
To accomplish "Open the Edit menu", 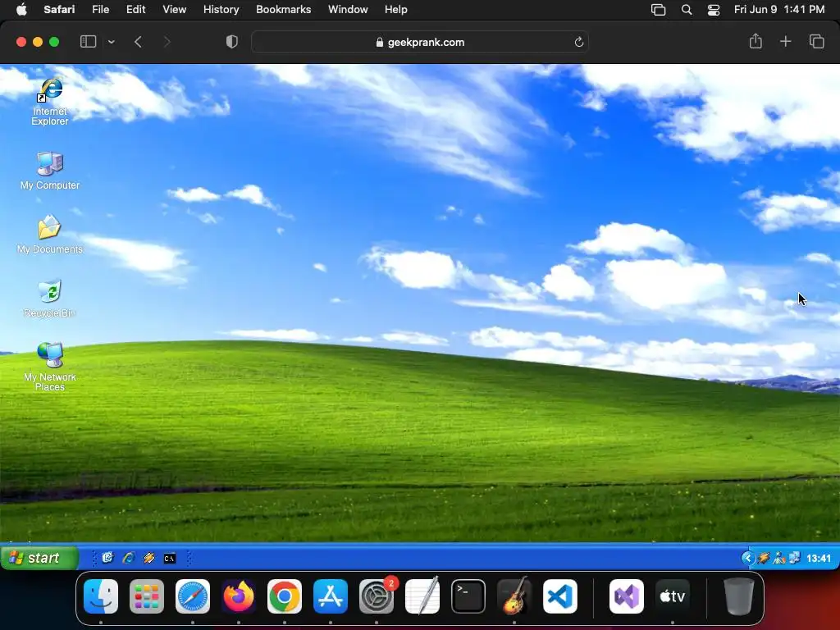I will [x=135, y=9].
